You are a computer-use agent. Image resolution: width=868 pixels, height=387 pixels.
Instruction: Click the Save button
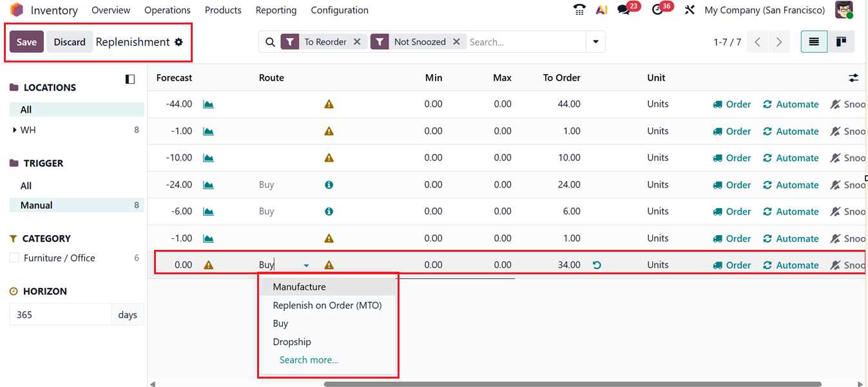click(x=26, y=41)
